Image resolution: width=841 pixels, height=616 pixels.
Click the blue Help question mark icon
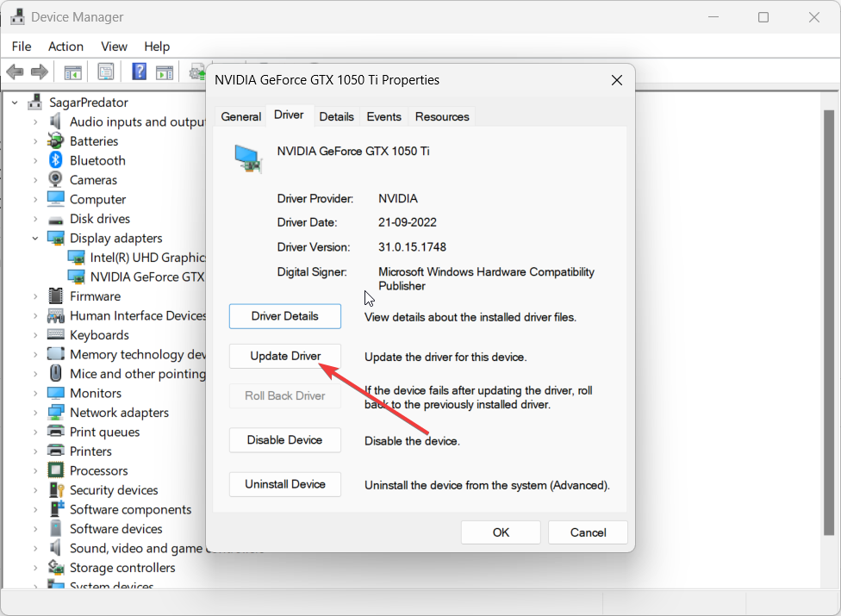coord(140,72)
